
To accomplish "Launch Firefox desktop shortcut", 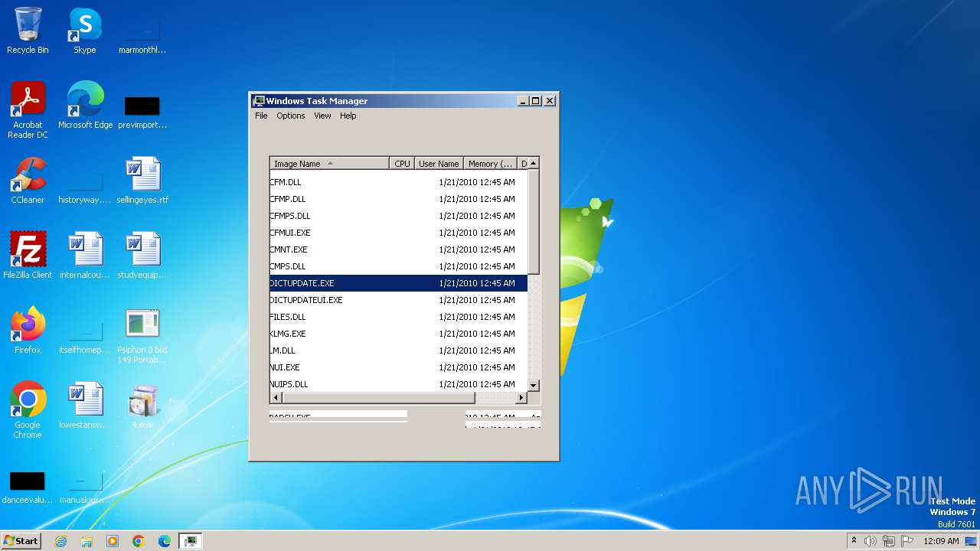I will [28, 331].
